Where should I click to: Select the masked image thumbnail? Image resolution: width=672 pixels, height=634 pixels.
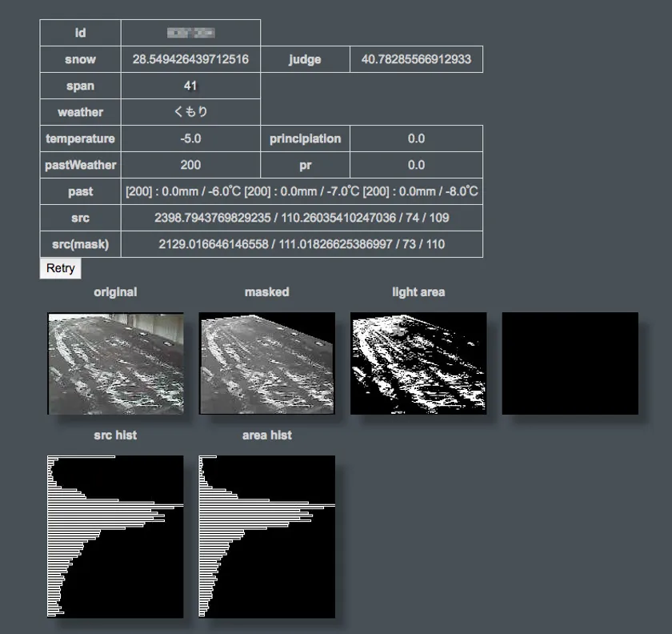(266, 363)
